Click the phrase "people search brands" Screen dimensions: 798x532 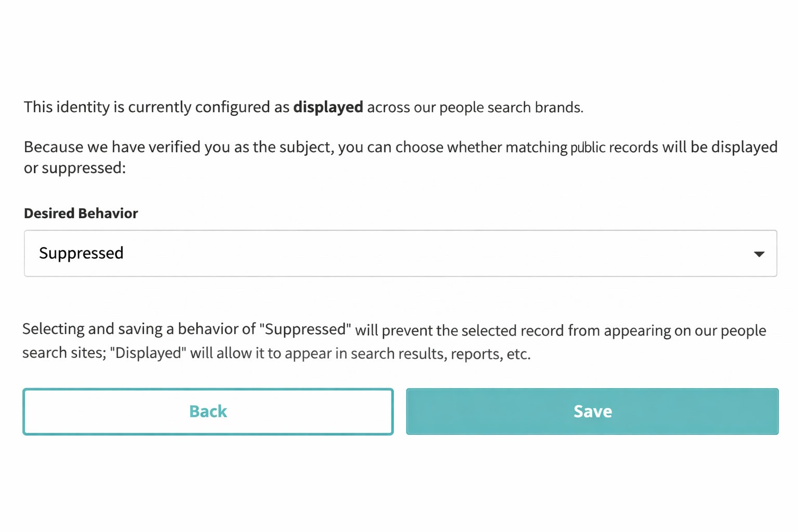(511, 108)
